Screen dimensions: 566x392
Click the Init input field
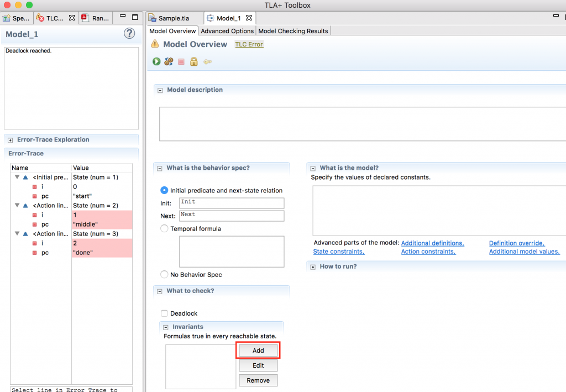point(232,203)
